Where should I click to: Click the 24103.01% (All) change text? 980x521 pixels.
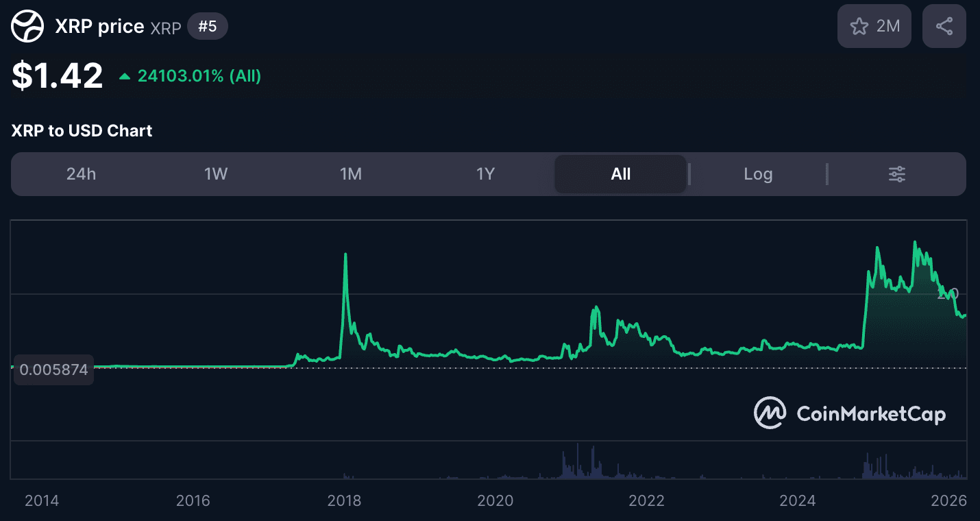click(x=199, y=76)
